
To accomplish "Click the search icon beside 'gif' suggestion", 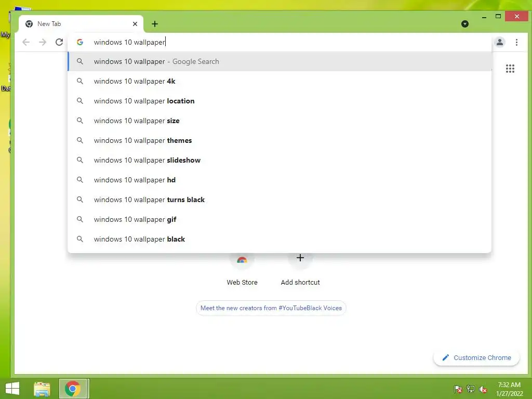I will click(79, 219).
